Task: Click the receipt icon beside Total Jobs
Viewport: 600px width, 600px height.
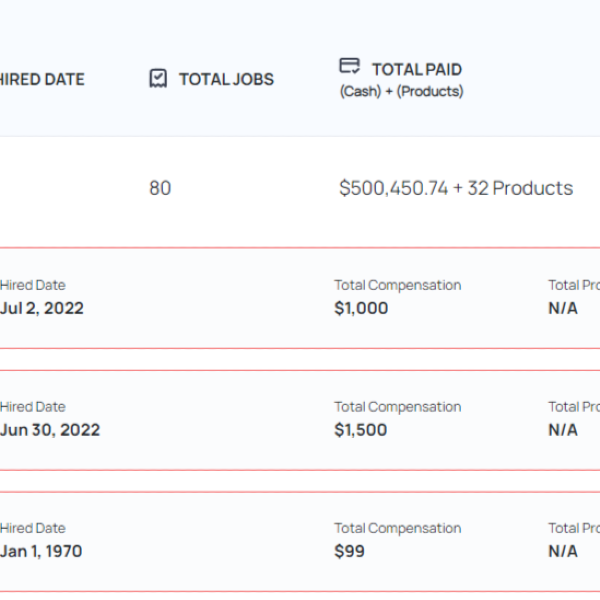Action: pyautogui.click(x=158, y=79)
